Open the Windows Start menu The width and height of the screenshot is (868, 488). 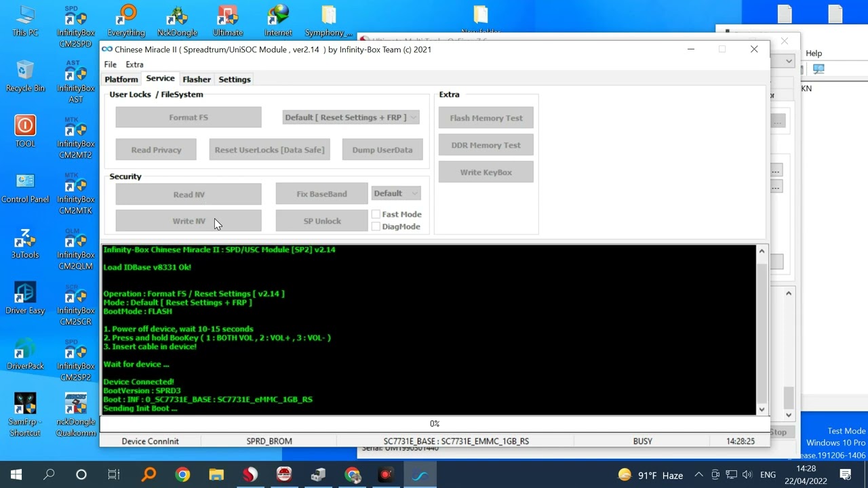click(x=16, y=474)
